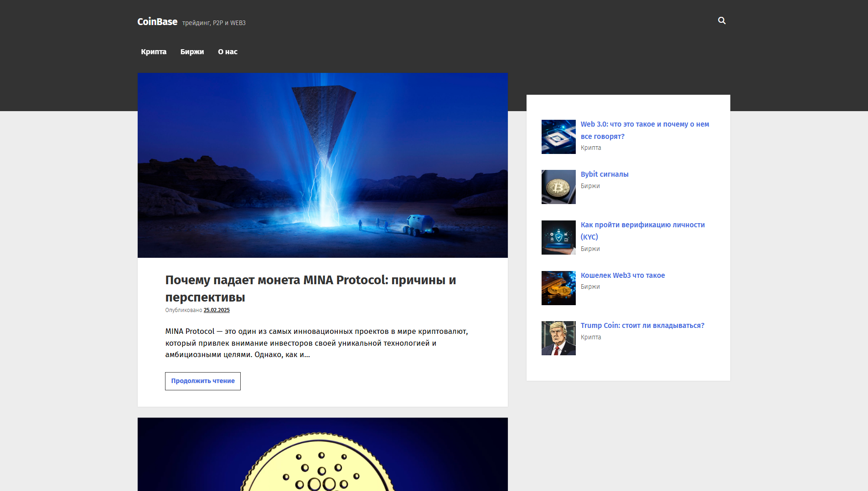This screenshot has width=868, height=491.
Task: Click the coin image of the second article
Action: click(x=323, y=454)
